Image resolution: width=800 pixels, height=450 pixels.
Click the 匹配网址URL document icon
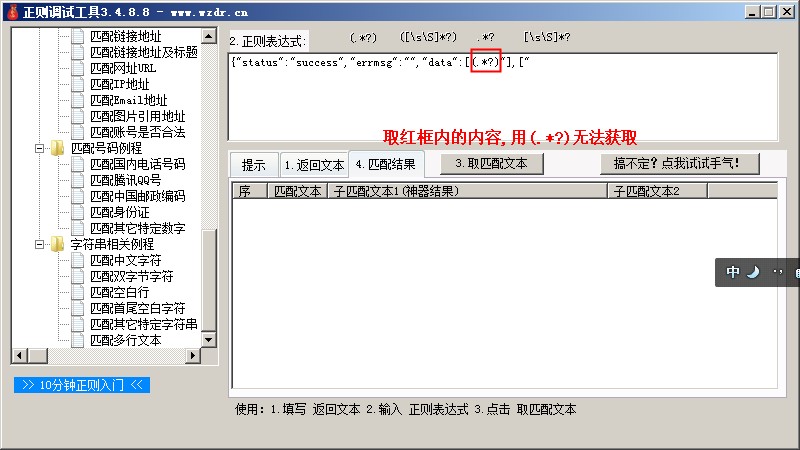[x=78, y=68]
